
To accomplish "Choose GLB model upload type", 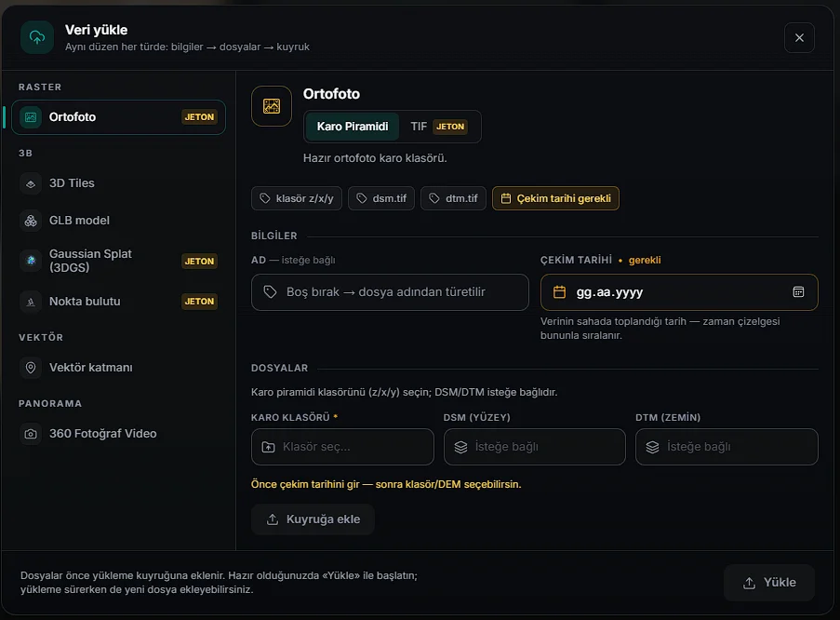I will point(118,221).
